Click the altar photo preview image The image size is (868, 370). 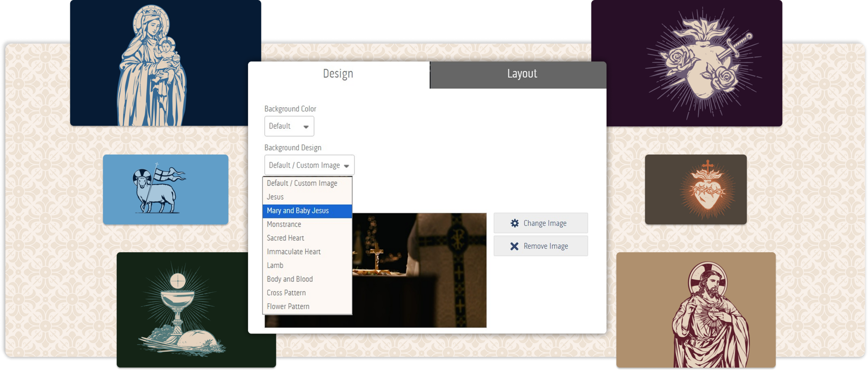point(419,269)
